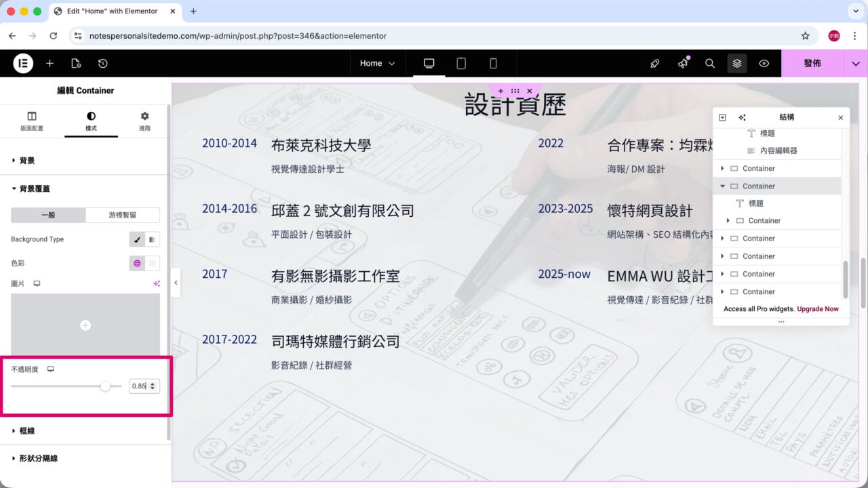868x488 pixels.
Task: Click 邱蓋 2 號文創有限公司 heading
Action: coord(342,211)
